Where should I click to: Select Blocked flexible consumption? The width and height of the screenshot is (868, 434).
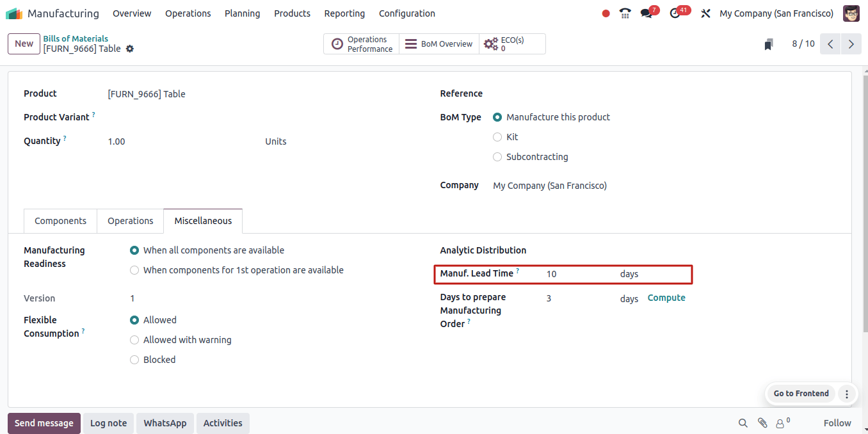point(134,360)
